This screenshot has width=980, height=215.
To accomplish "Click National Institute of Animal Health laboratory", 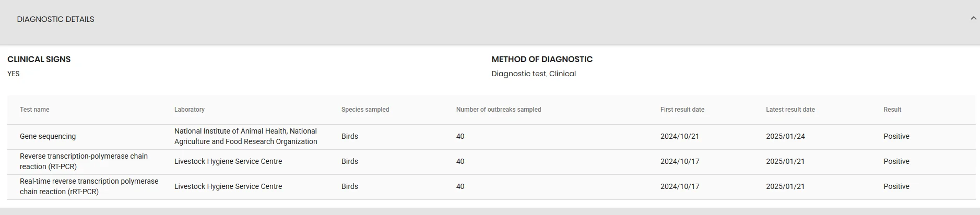I will (x=246, y=136).
